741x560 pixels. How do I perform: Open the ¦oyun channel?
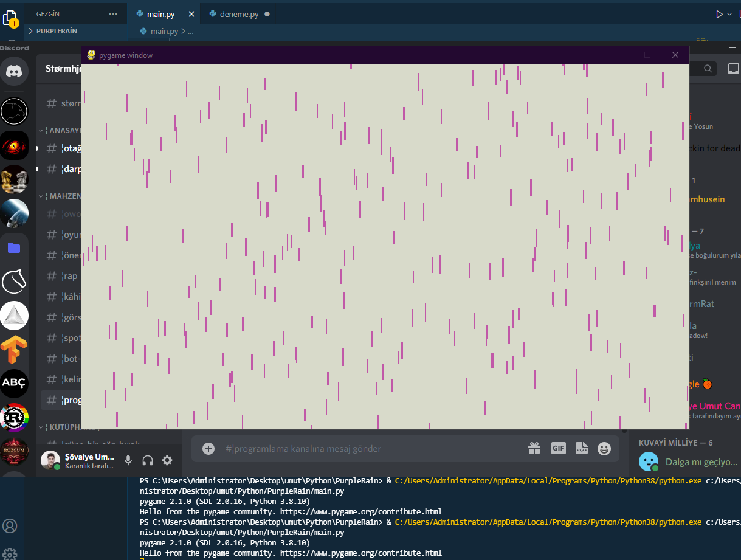61,235
